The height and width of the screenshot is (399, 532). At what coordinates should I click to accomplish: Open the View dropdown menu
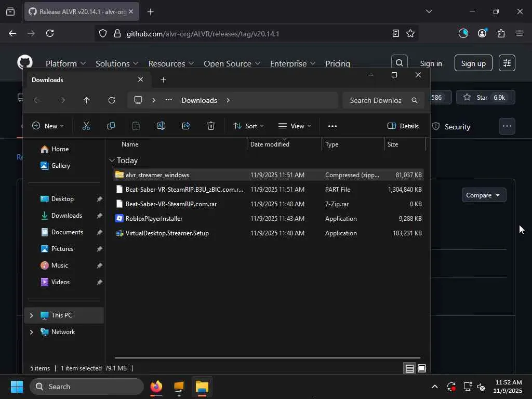pyautogui.click(x=295, y=126)
